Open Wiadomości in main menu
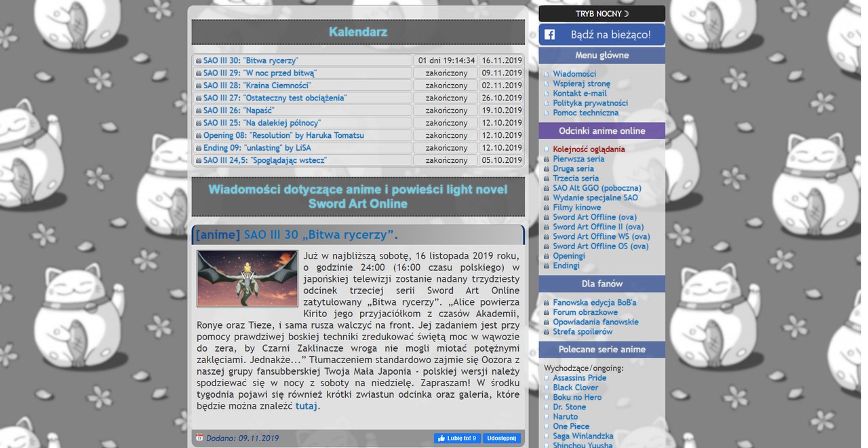The height and width of the screenshot is (448, 868). [x=574, y=74]
